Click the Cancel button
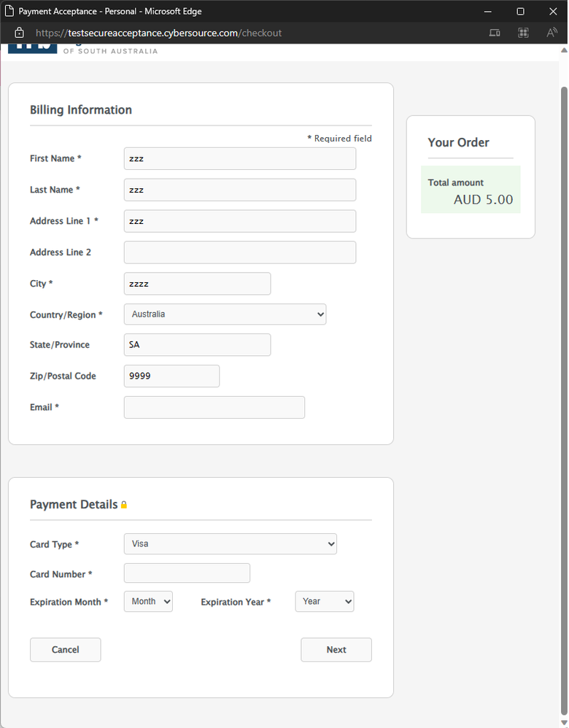Image resolution: width=569 pixels, height=728 pixels. click(65, 649)
